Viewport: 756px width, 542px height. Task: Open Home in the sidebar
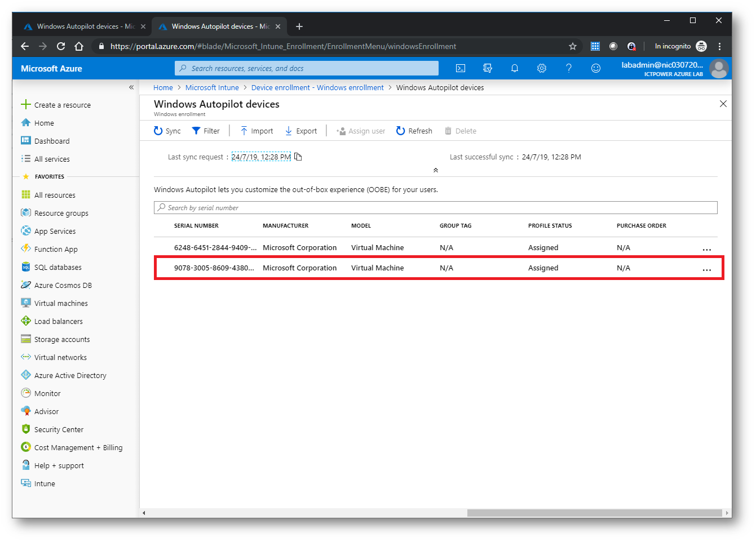[37, 123]
